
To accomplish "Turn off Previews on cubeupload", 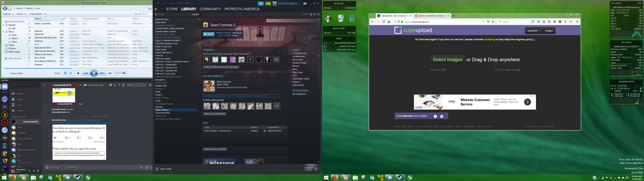I will 438,70.
